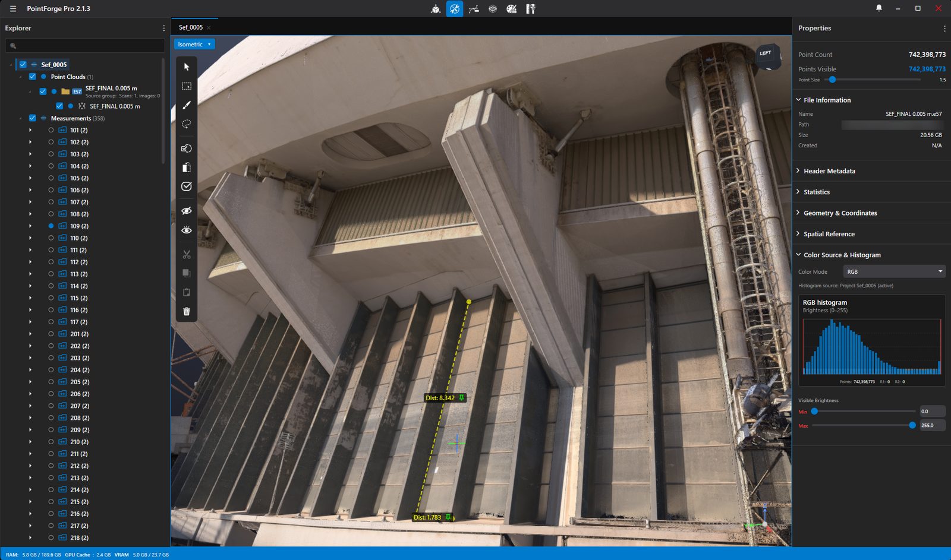Toggle the Measurements group checkbox
This screenshot has width=951, height=560.
click(33, 118)
